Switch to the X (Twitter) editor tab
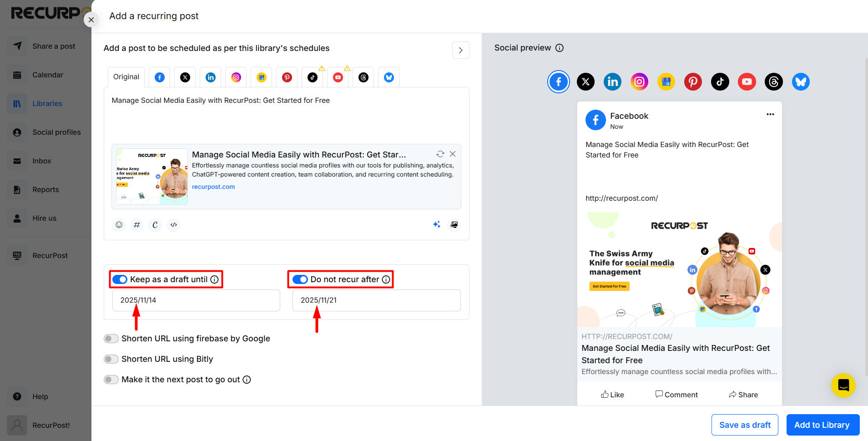Image resolution: width=868 pixels, height=441 pixels. (185, 77)
